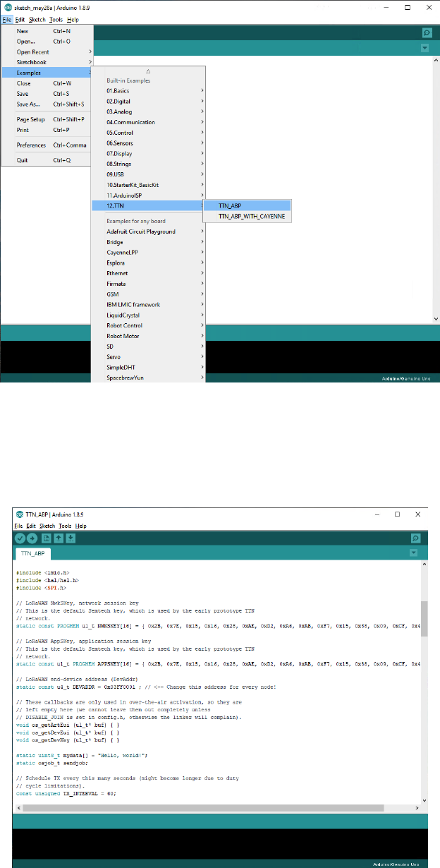Click the examples menu scroll-up triangle
This screenshot has height=868, width=440.
point(148,71)
